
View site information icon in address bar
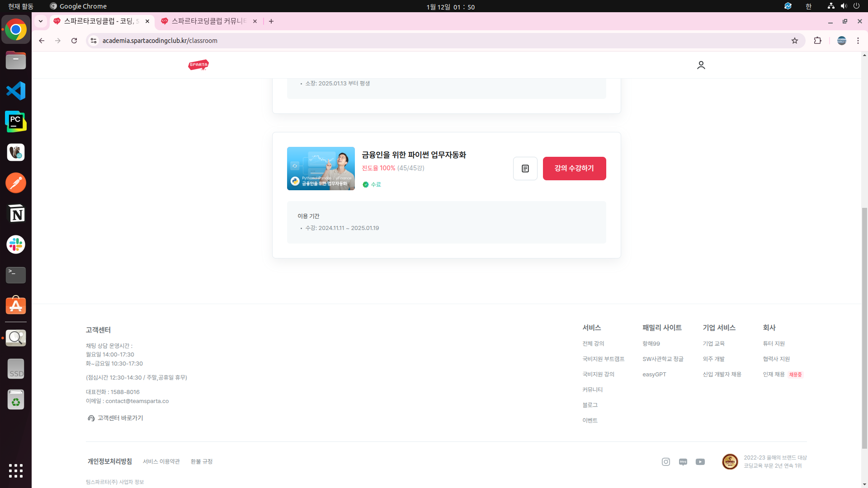click(x=94, y=41)
